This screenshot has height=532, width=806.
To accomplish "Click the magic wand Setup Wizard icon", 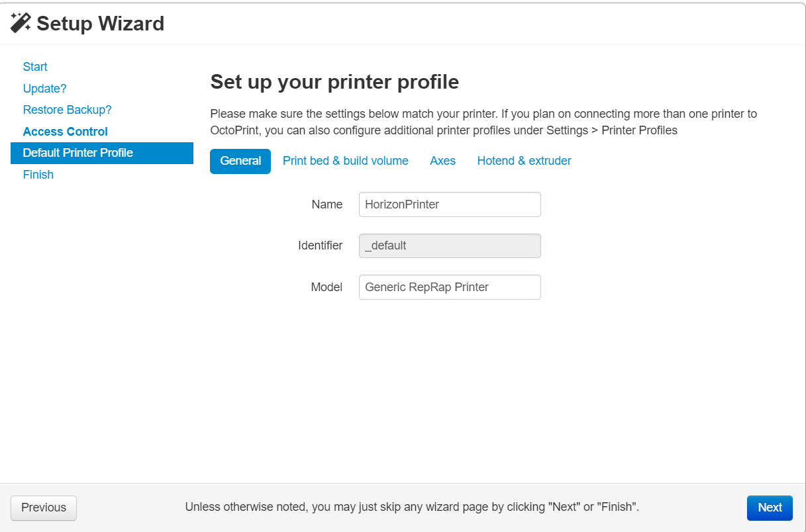I will (21, 22).
